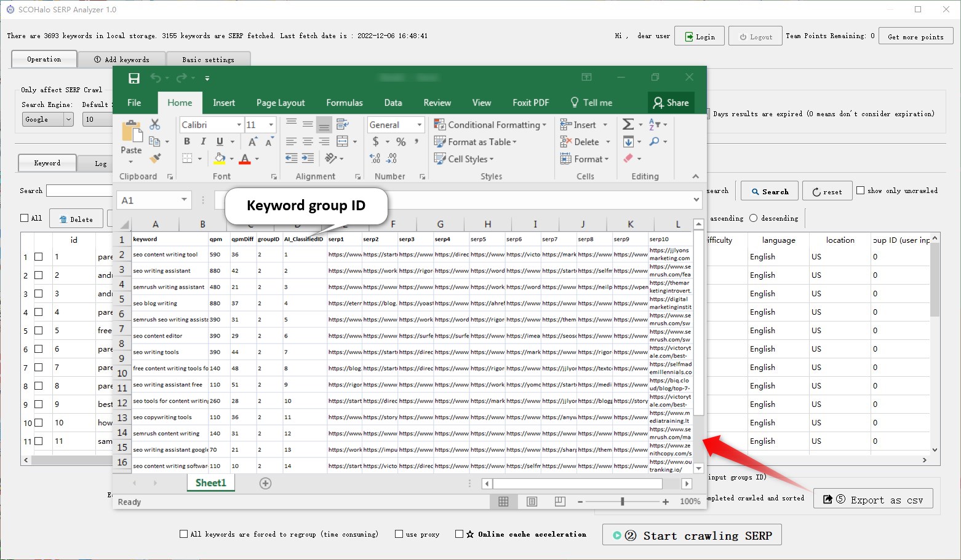Click the Fill down arrow icon
This screenshot has width=961, height=560.
coord(628,141)
